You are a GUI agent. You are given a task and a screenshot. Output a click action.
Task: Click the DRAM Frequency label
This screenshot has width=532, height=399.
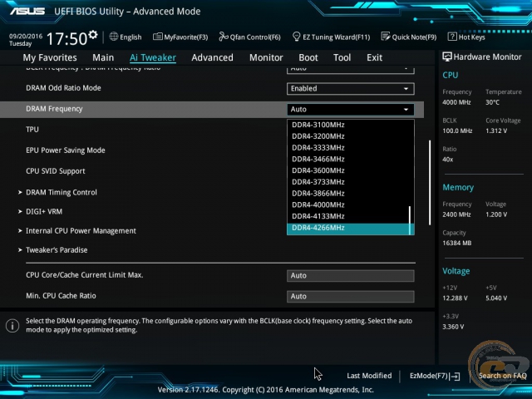(54, 109)
